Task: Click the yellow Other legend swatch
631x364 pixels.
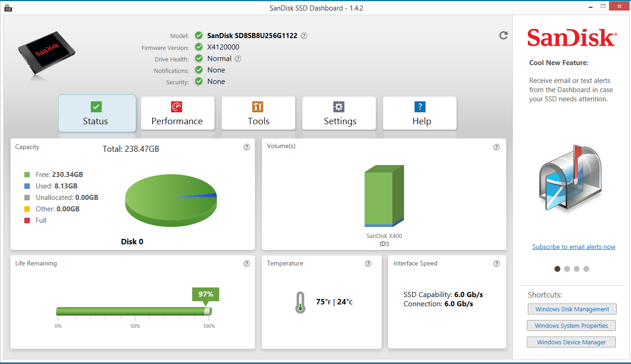Action: [x=27, y=209]
